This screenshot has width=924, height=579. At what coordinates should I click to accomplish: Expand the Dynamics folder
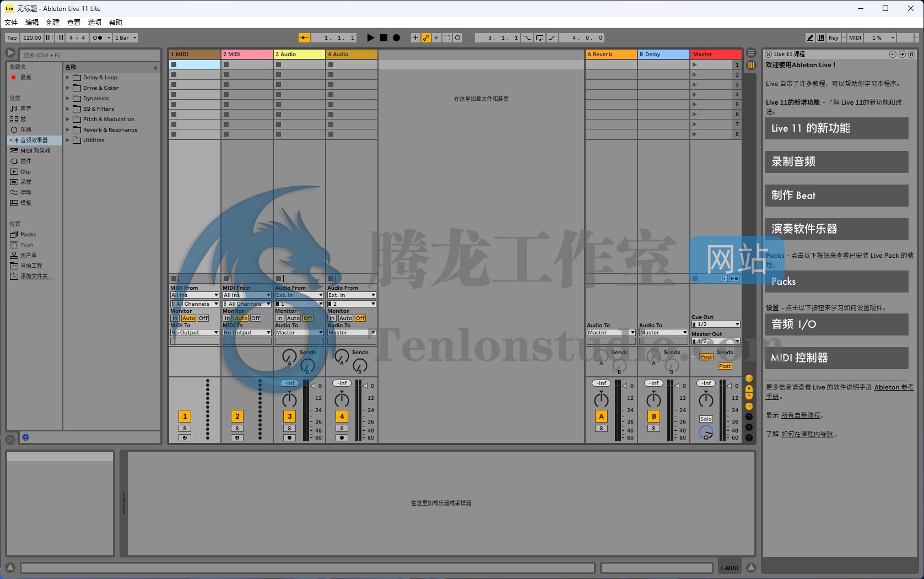click(68, 98)
